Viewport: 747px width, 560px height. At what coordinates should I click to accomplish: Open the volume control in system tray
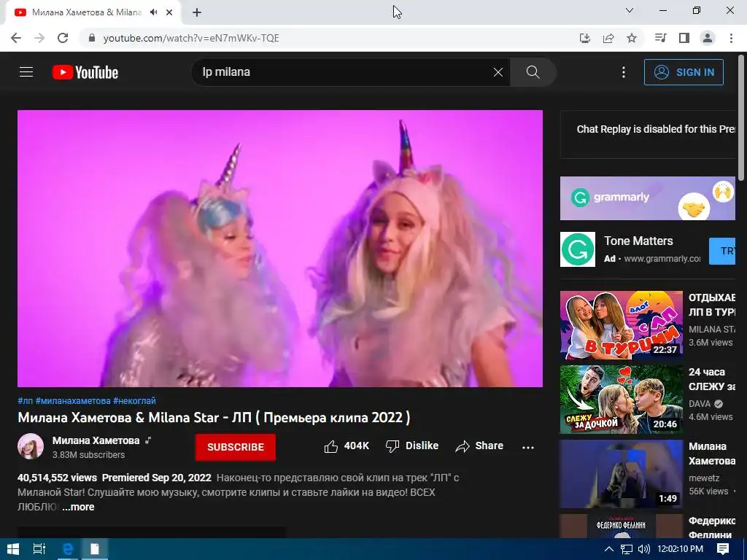[x=643, y=549]
